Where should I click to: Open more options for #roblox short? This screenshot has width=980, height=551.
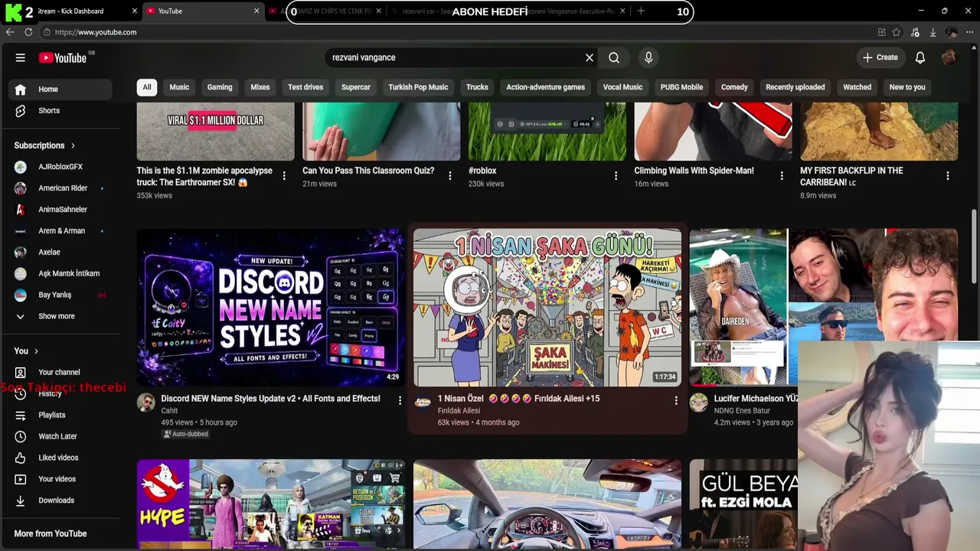pos(616,176)
